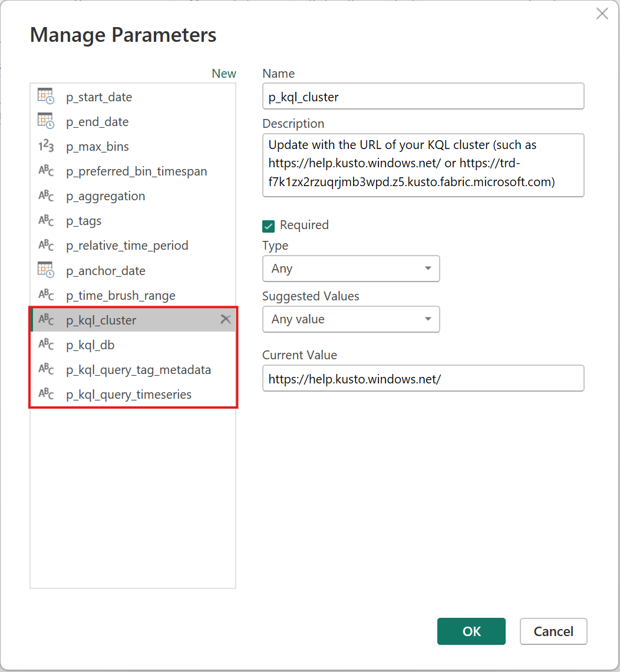
Task: Click the ABC icon beside p_time_brush_range
Action: pyautogui.click(x=45, y=295)
